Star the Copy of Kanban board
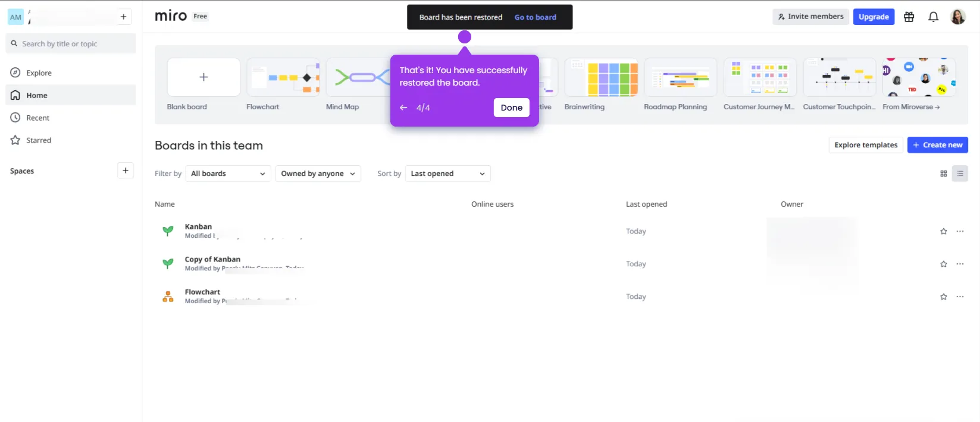Screen dimensions: 980x422 943,264
